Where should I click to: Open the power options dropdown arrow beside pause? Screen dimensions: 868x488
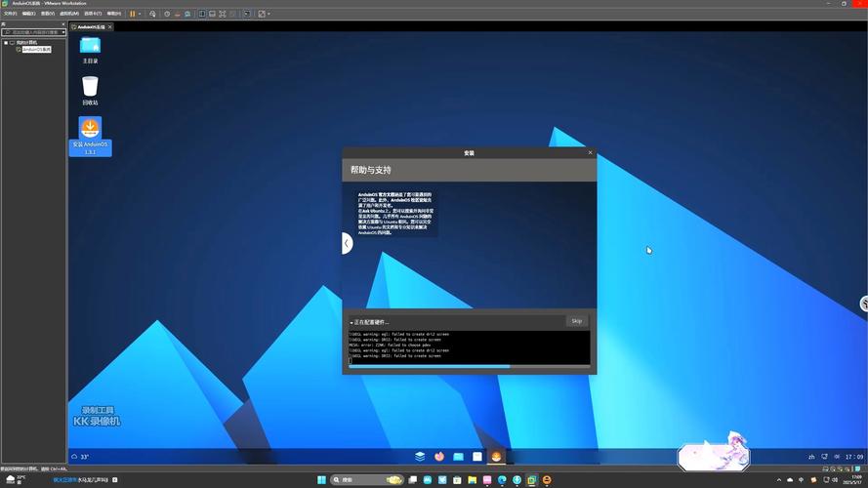point(140,14)
